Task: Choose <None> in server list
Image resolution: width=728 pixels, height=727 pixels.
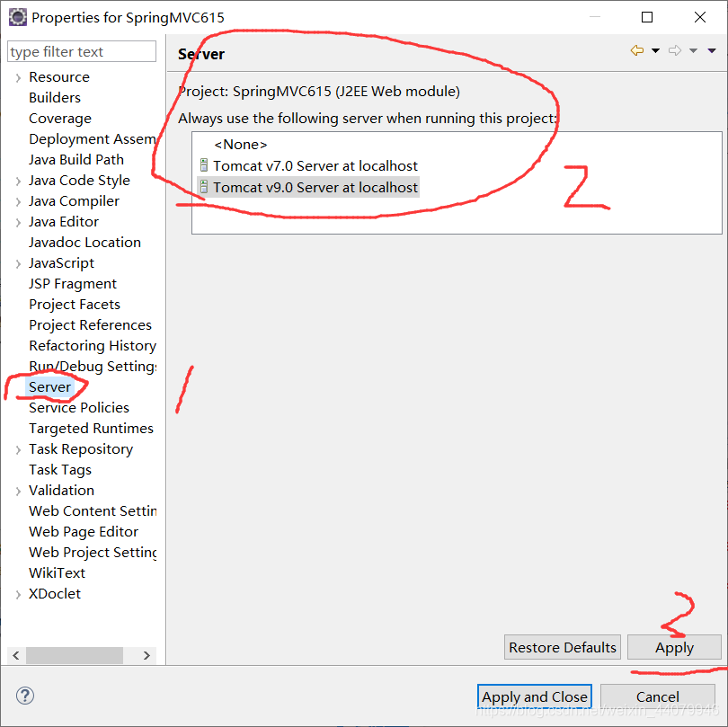Action: pyautogui.click(x=241, y=145)
